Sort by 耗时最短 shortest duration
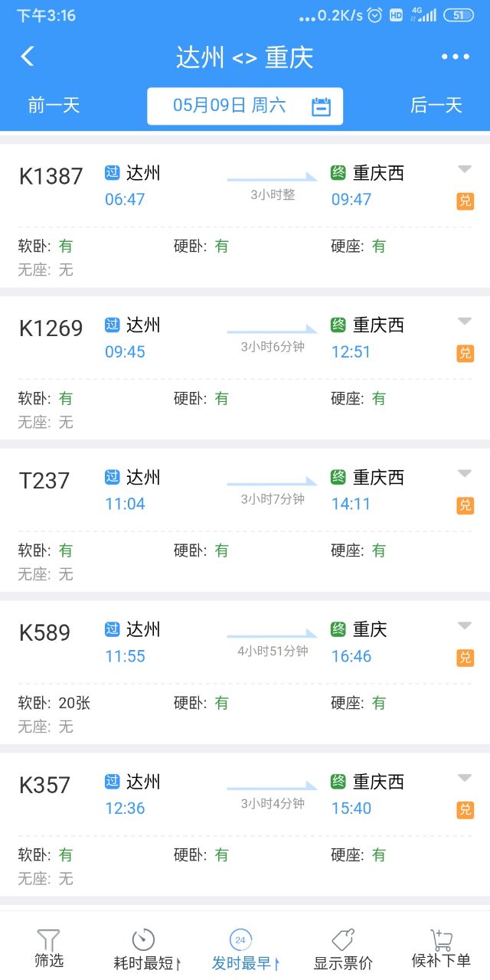Viewport: 490px width, 980px height. [147, 950]
